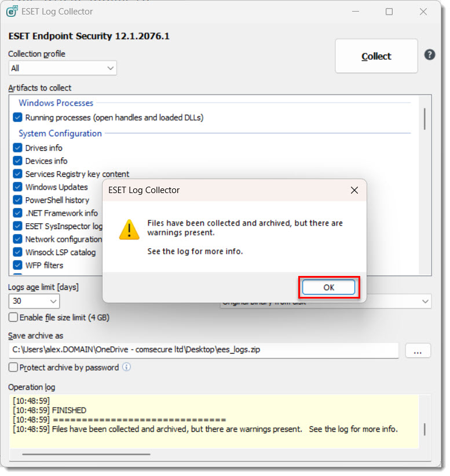Toggle ESET SysInspector log checkbox

point(17,227)
